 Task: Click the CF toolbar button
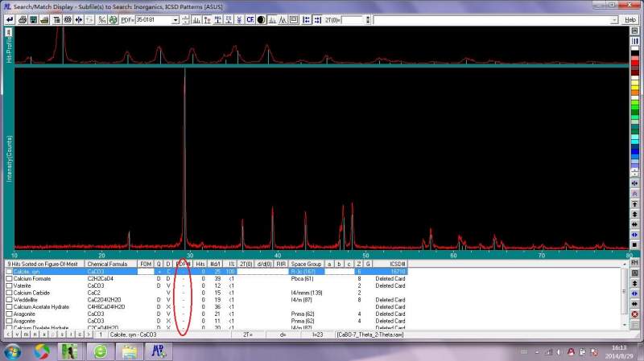tap(250, 19)
